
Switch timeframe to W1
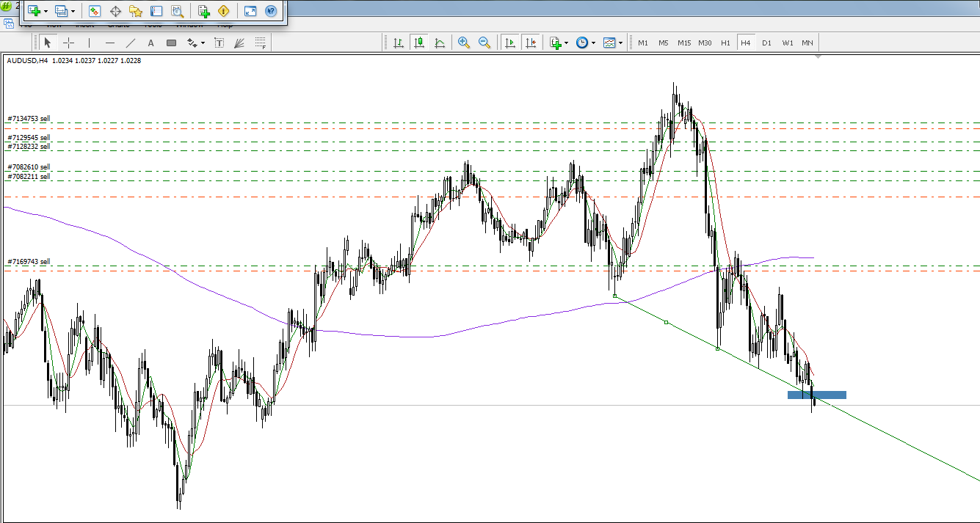coord(787,43)
